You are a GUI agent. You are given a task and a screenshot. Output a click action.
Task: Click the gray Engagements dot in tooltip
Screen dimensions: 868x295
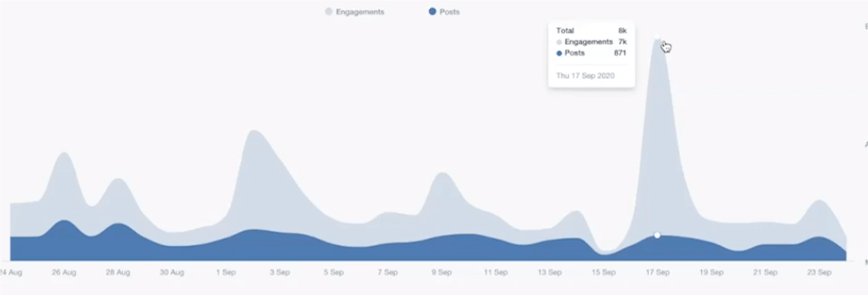point(559,42)
